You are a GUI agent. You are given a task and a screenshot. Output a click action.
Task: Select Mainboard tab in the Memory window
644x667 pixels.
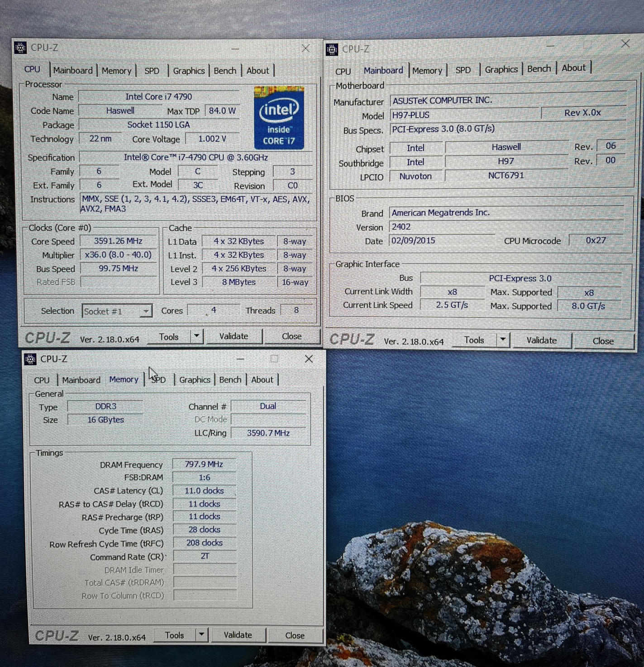pyautogui.click(x=81, y=380)
